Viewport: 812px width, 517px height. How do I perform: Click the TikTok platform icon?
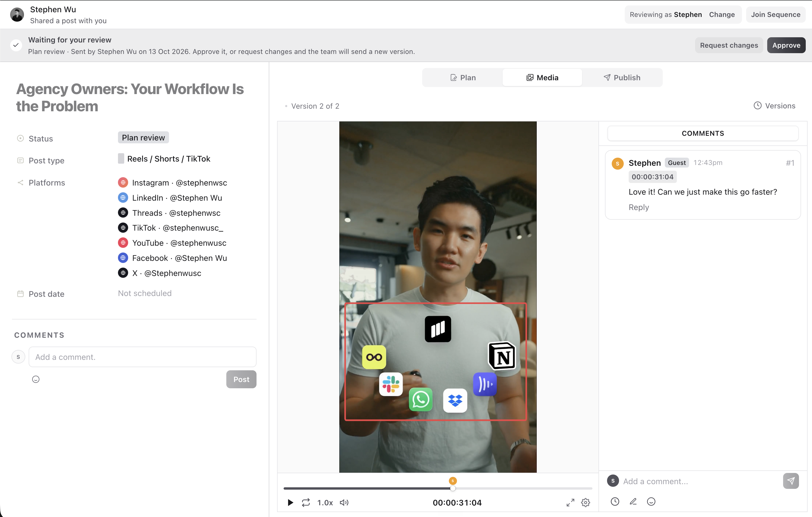123,228
